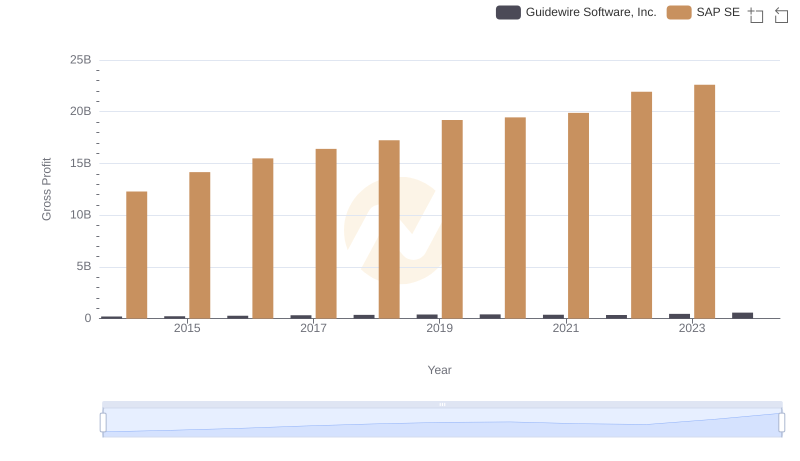This screenshot has width=800, height=461.
Task: Click the SAP SE bar for 2016
Action: click(263, 238)
